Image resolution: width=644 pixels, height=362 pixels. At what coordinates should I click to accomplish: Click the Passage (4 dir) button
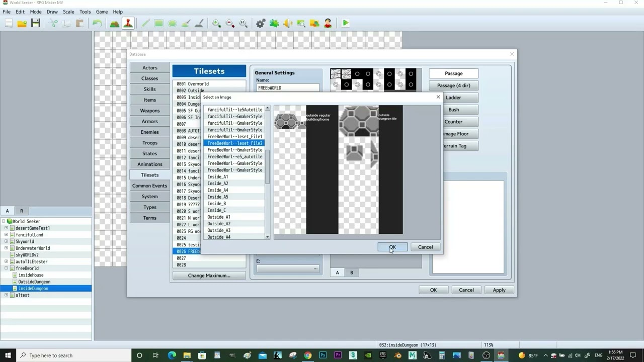453,85
